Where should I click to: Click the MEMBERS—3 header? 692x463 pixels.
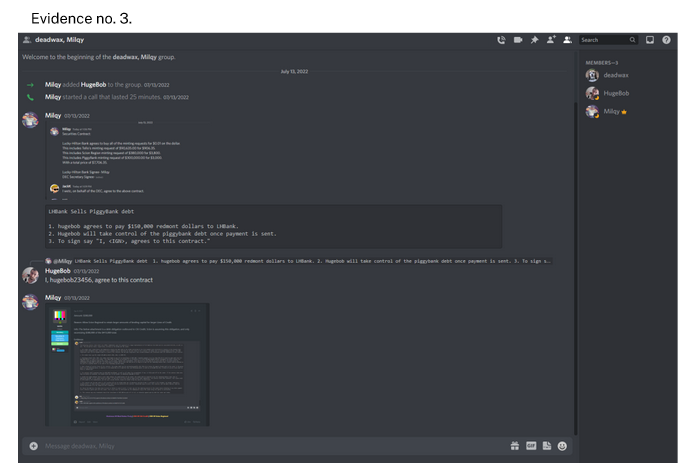tap(602, 63)
